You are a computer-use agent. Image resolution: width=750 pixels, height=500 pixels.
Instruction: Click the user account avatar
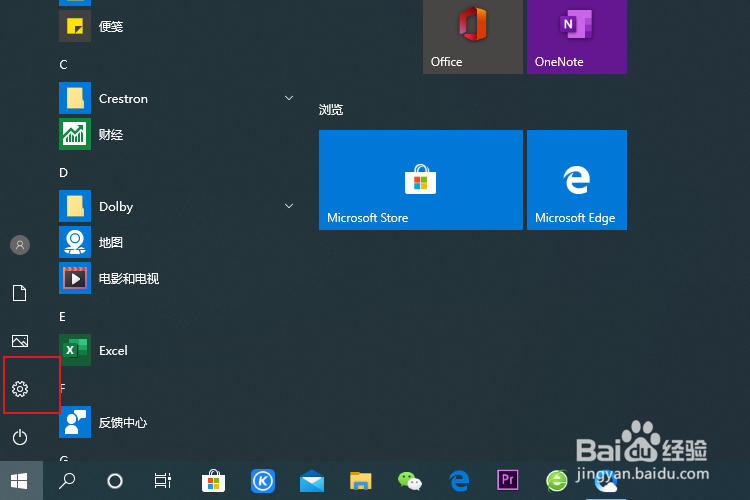click(x=20, y=245)
